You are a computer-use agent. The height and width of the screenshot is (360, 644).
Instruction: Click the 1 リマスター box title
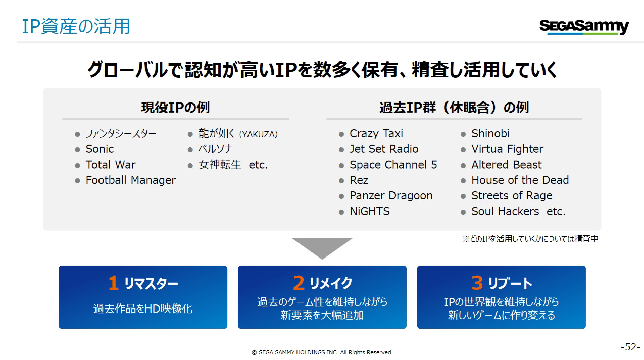(x=143, y=284)
